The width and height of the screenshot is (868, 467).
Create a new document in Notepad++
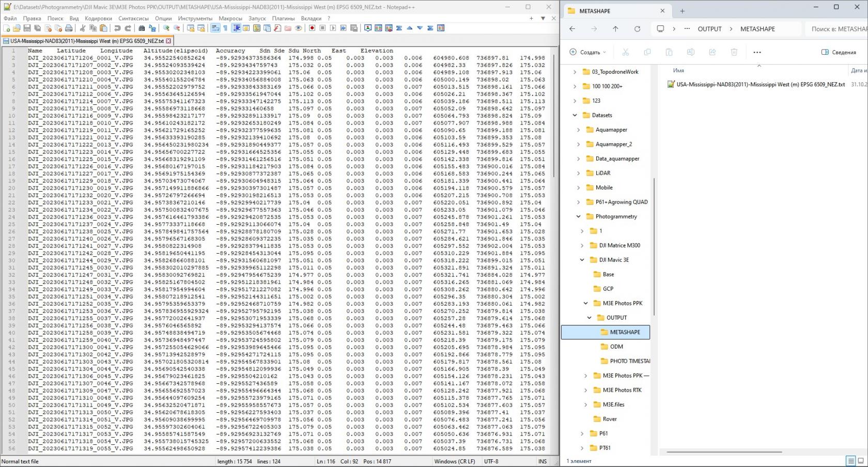click(x=6, y=28)
